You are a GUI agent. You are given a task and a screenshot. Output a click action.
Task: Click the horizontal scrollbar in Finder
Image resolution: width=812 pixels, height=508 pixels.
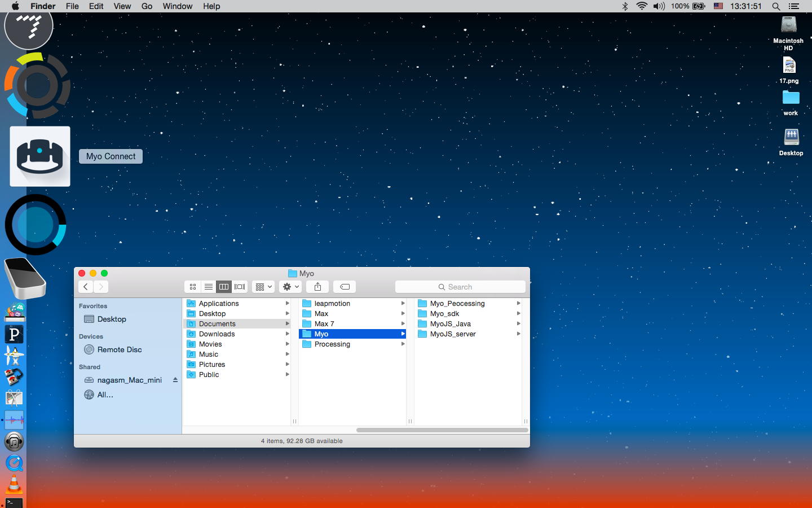pyautogui.click(x=442, y=430)
